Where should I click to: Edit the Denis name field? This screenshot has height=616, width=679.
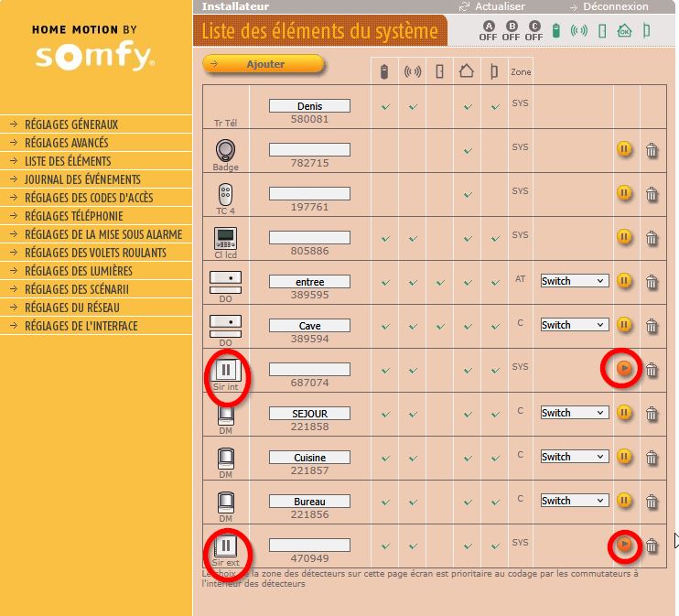click(309, 106)
